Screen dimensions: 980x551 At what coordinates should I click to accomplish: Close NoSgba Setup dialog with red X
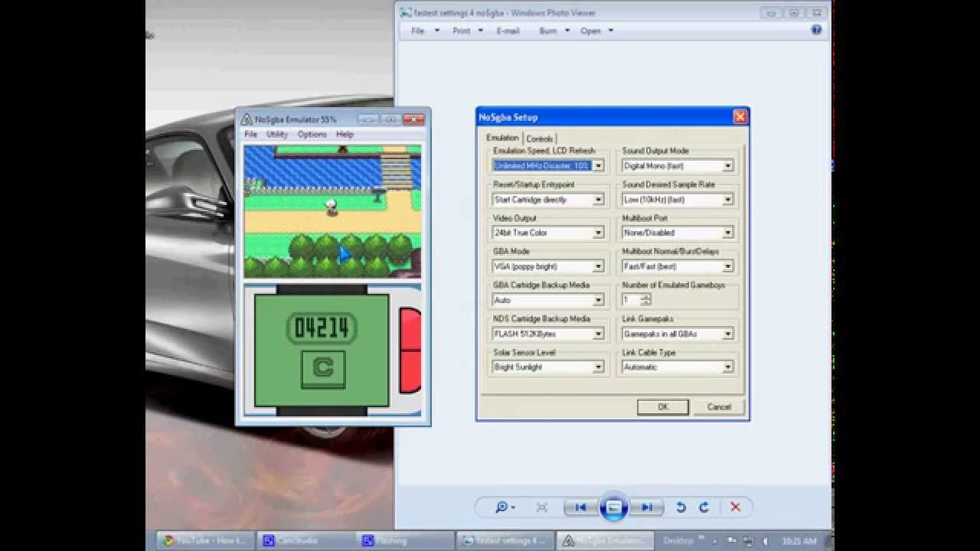coord(740,116)
